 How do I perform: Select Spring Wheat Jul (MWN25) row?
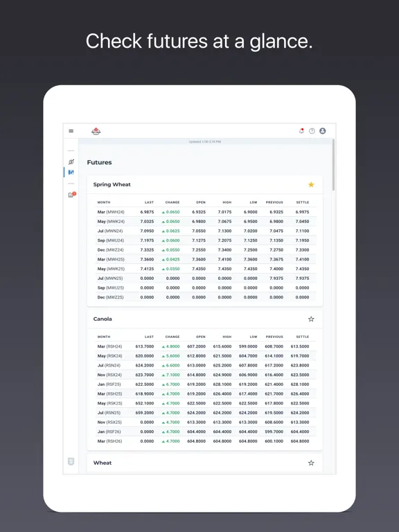click(205, 278)
